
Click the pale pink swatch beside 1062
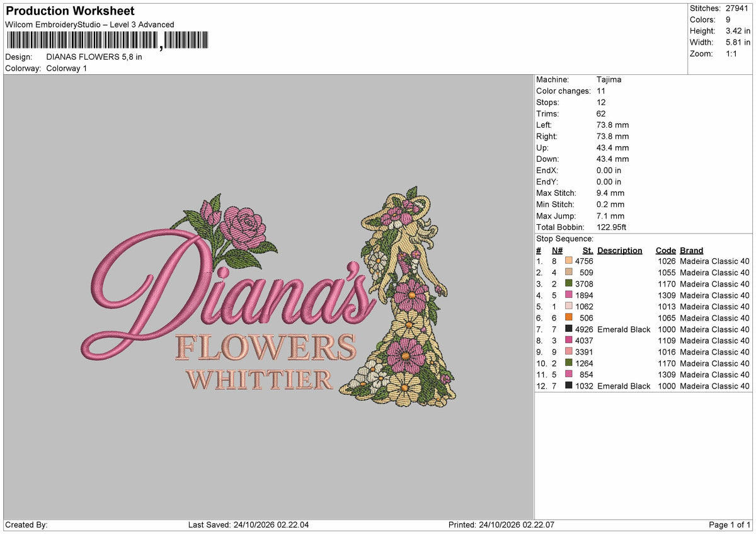tap(569, 307)
